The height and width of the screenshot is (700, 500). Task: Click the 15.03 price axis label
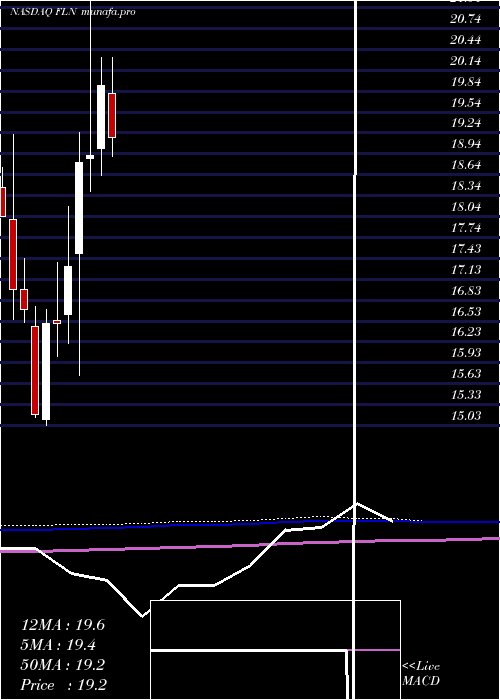(x=466, y=415)
